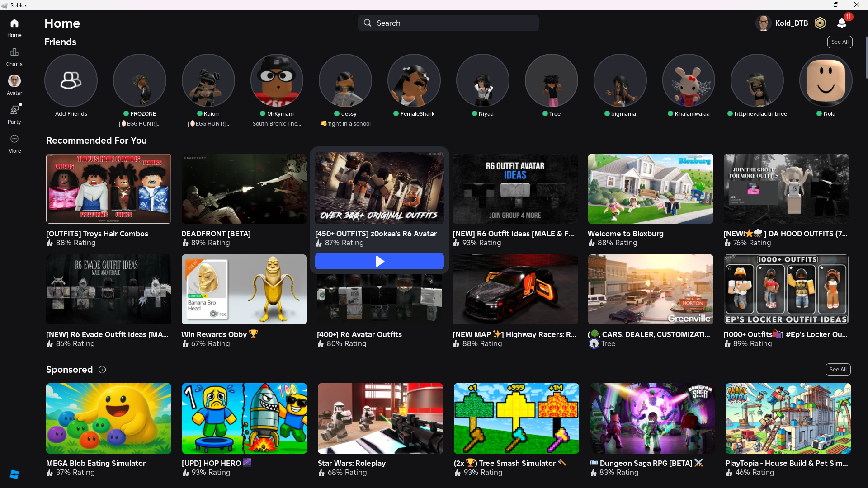Open Niyaa's friend avatar
The width and height of the screenshot is (868, 488).
point(483,80)
